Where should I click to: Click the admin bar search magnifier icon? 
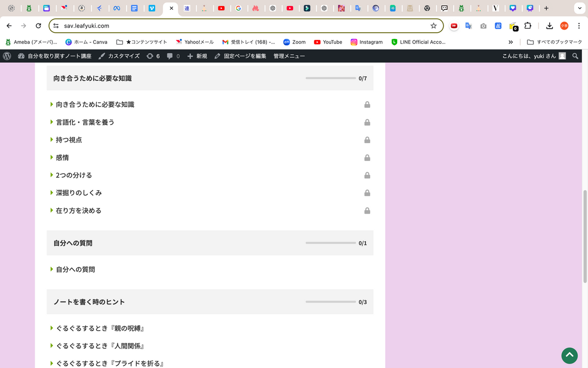(x=575, y=56)
